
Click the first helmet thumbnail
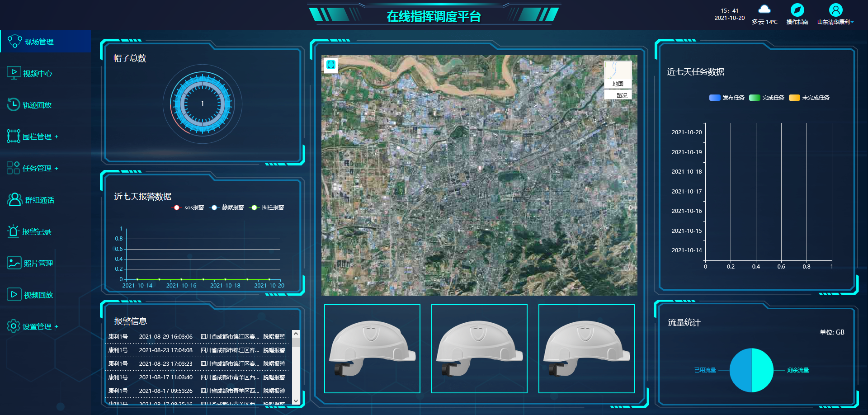(372, 349)
